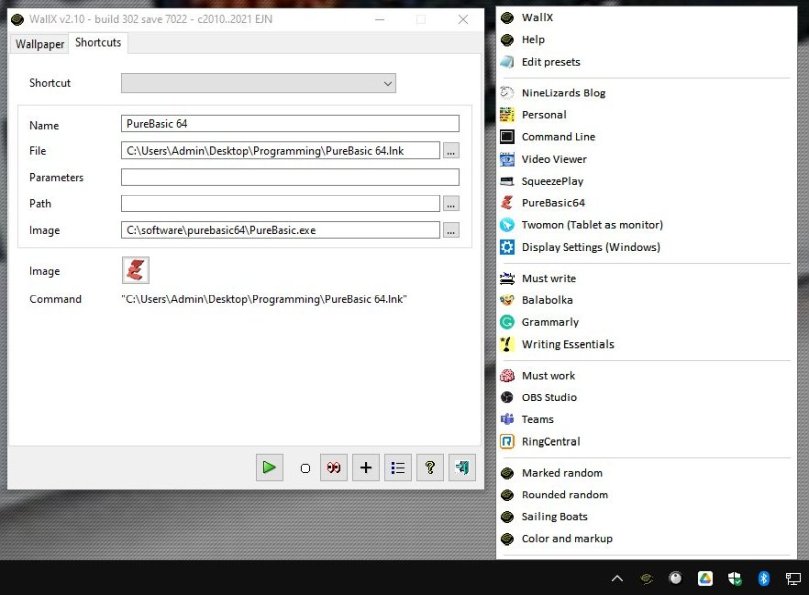
Task: Click the empty Parameters input field
Action: pyautogui.click(x=290, y=177)
